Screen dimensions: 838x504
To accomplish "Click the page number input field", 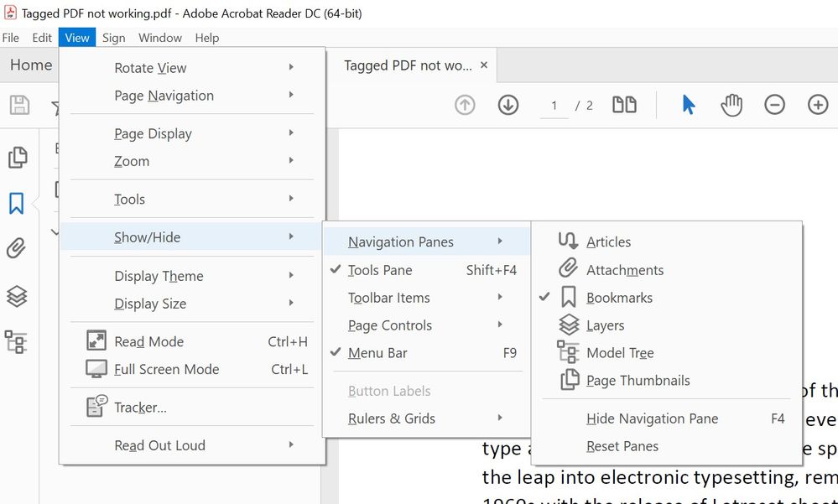I will [x=554, y=106].
